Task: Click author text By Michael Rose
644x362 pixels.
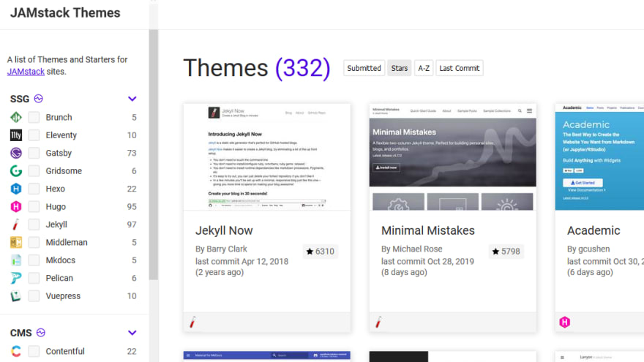Action: point(411,249)
